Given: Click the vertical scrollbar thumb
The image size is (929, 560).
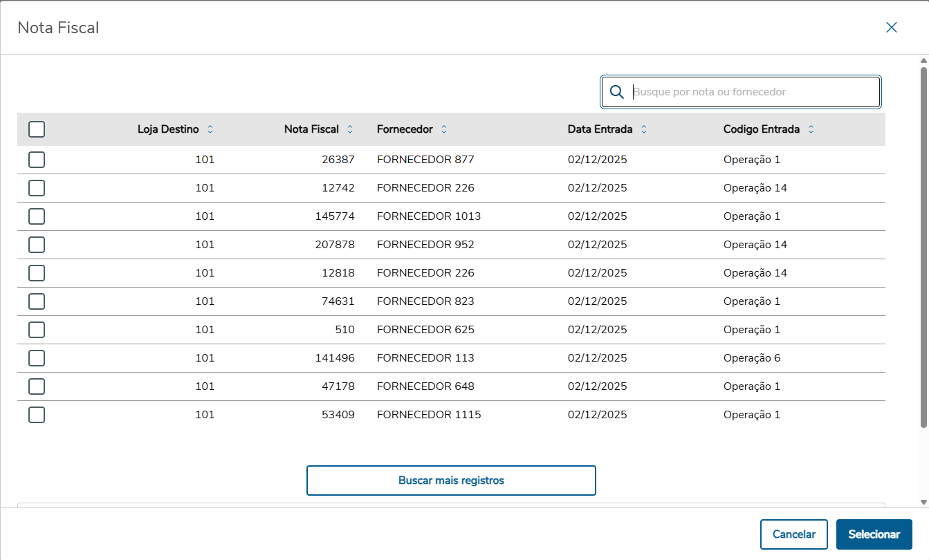Looking at the screenshot, I should tap(923, 242).
